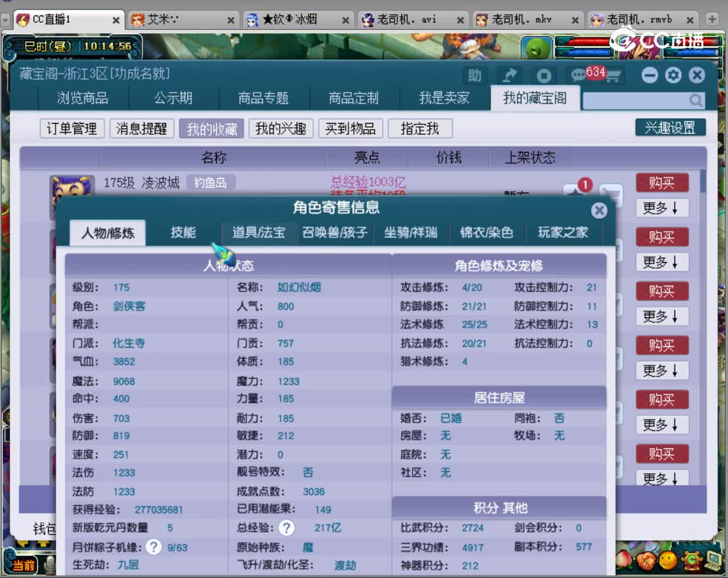Click the 175级 character avatar thumbnail
Image resolution: width=728 pixels, height=578 pixels.
pos(72,187)
